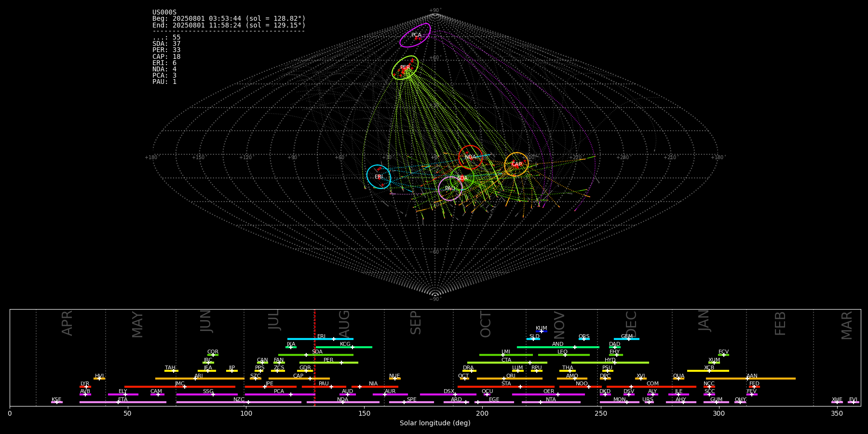Click the GEM shower bar near December
Viewport: 868px width, 434px height.
tap(626, 339)
